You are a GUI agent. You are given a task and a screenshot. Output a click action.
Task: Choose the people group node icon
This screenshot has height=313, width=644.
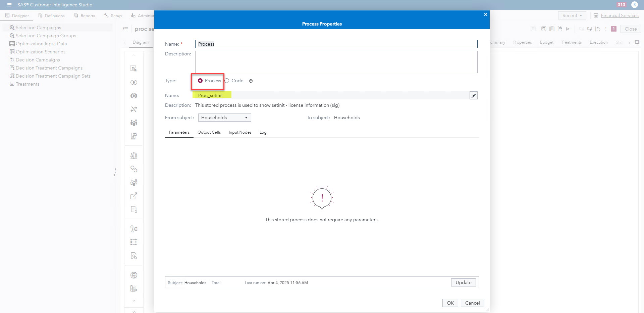[134, 123]
